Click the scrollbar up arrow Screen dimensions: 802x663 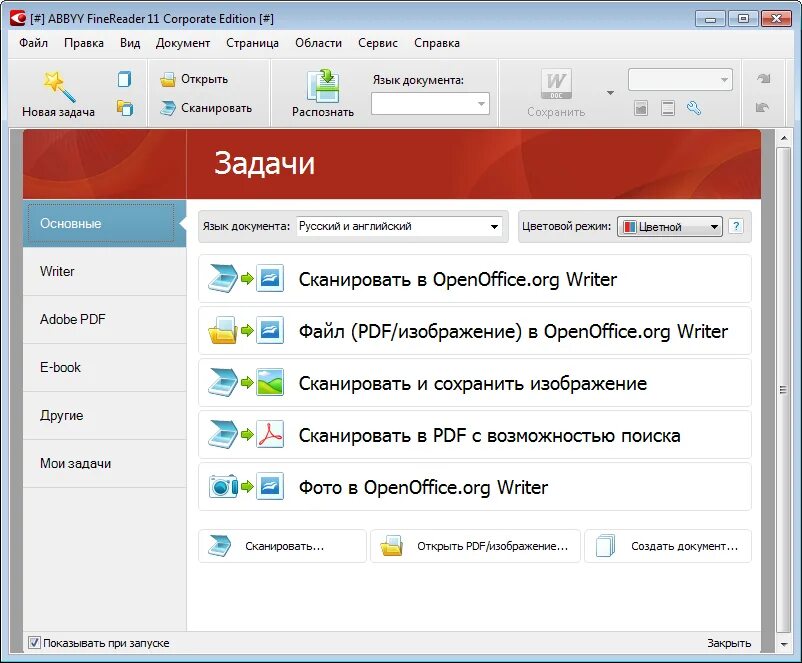[784, 138]
